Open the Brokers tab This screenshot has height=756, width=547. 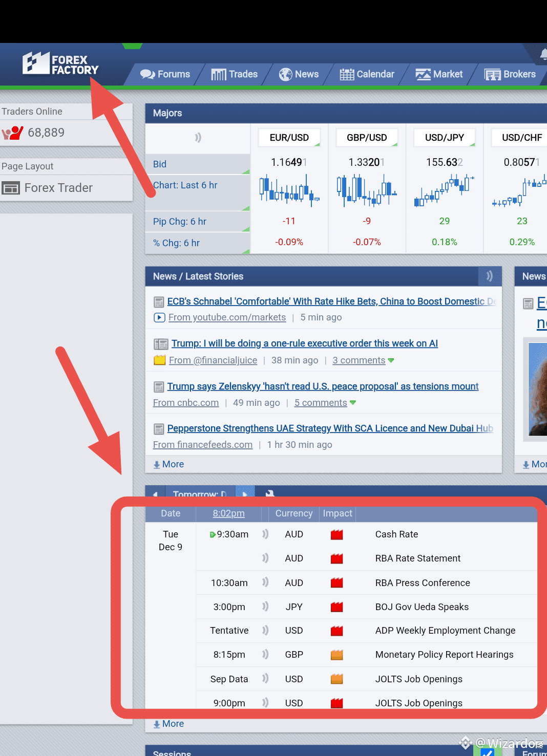(510, 74)
